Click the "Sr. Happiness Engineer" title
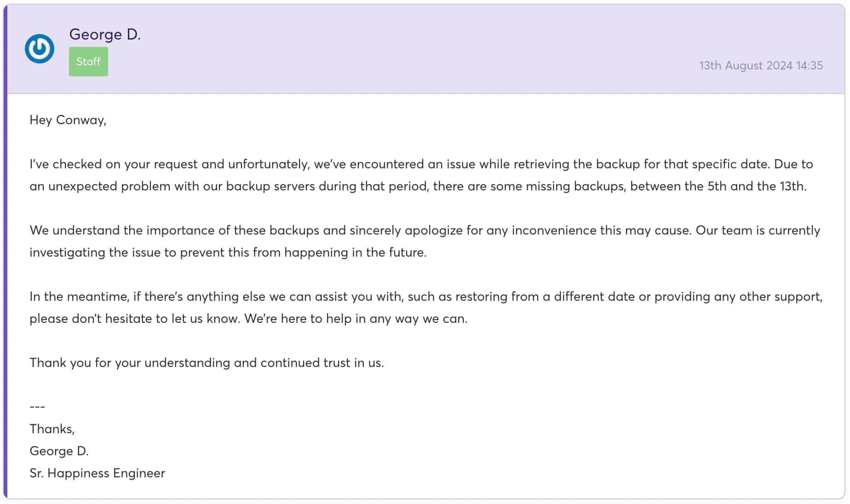 97,473
